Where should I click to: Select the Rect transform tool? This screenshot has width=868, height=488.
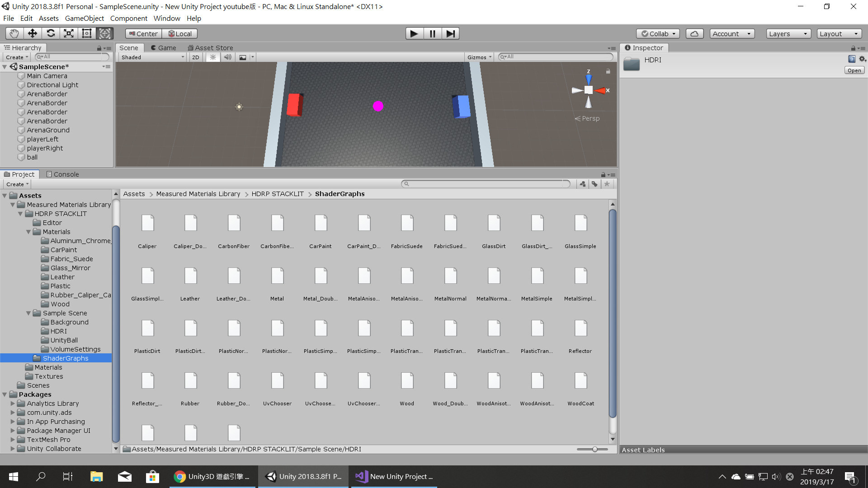(x=87, y=33)
